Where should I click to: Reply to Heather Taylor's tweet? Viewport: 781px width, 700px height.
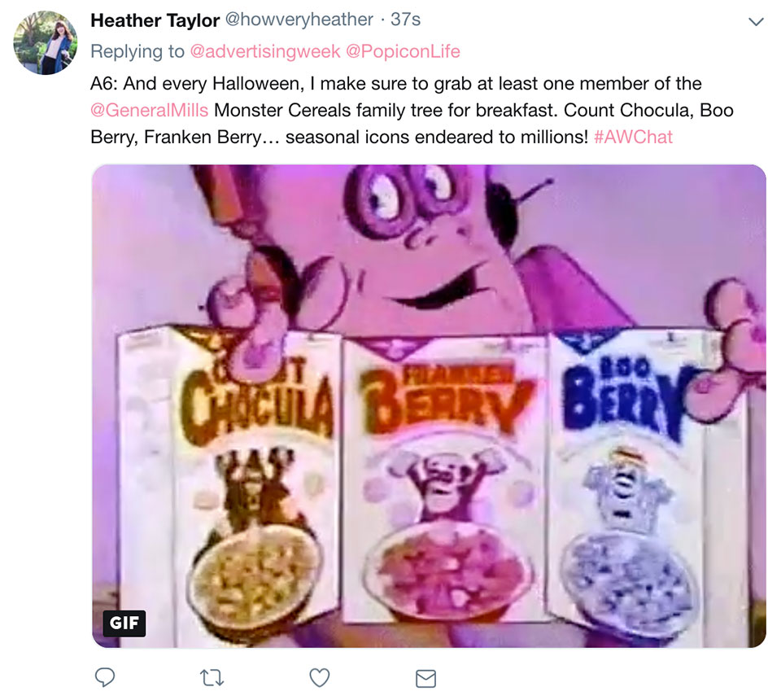[105, 677]
